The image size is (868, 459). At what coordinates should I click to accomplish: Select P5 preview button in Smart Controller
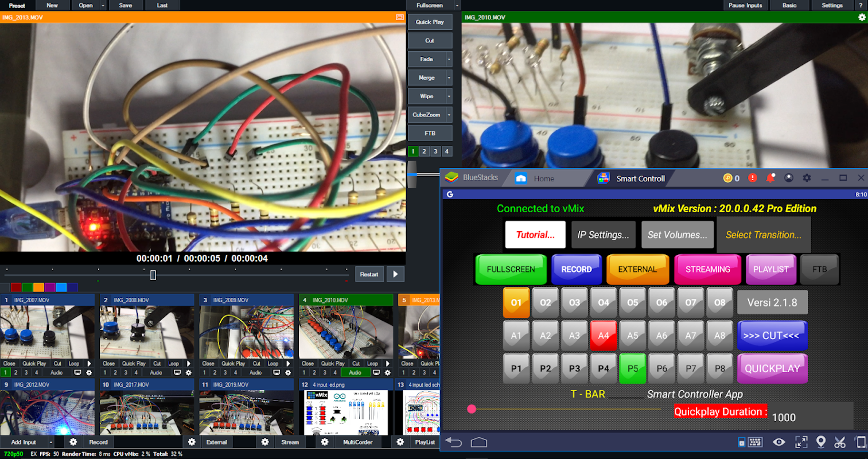pos(633,368)
